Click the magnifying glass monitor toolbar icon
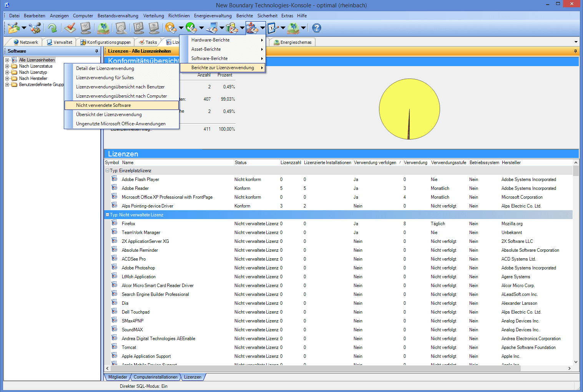 coord(121,28)
